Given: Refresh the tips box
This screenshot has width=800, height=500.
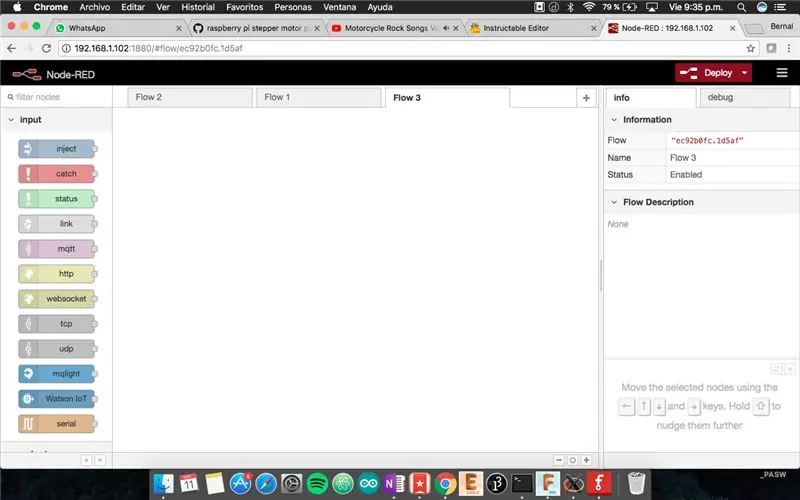Looking at the screenshot, I should click(776, 369).
